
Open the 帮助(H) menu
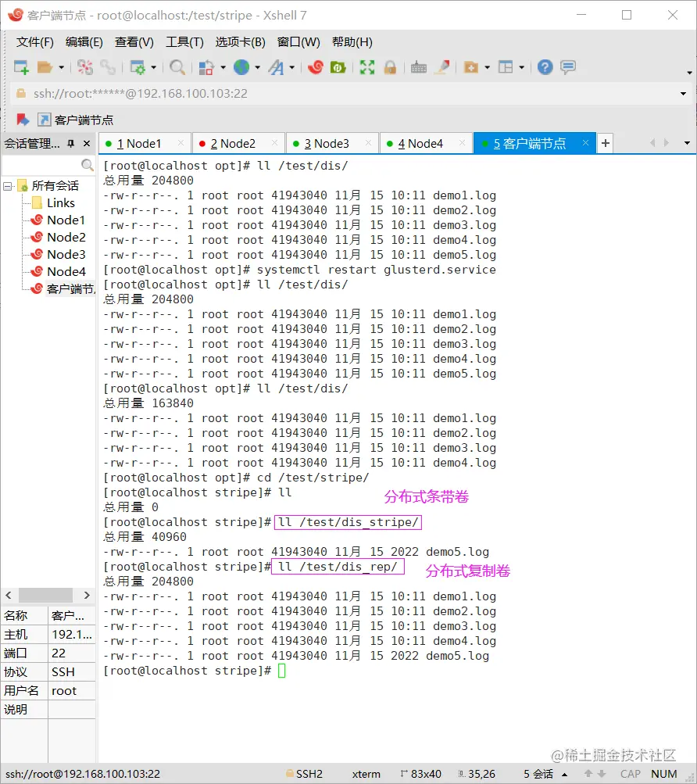[352, 42]
